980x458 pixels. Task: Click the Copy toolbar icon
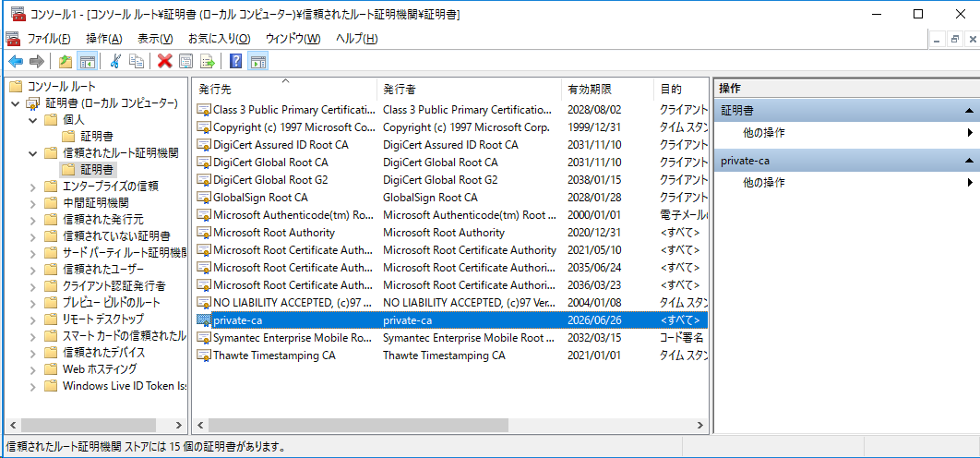[x=137, y=61]
